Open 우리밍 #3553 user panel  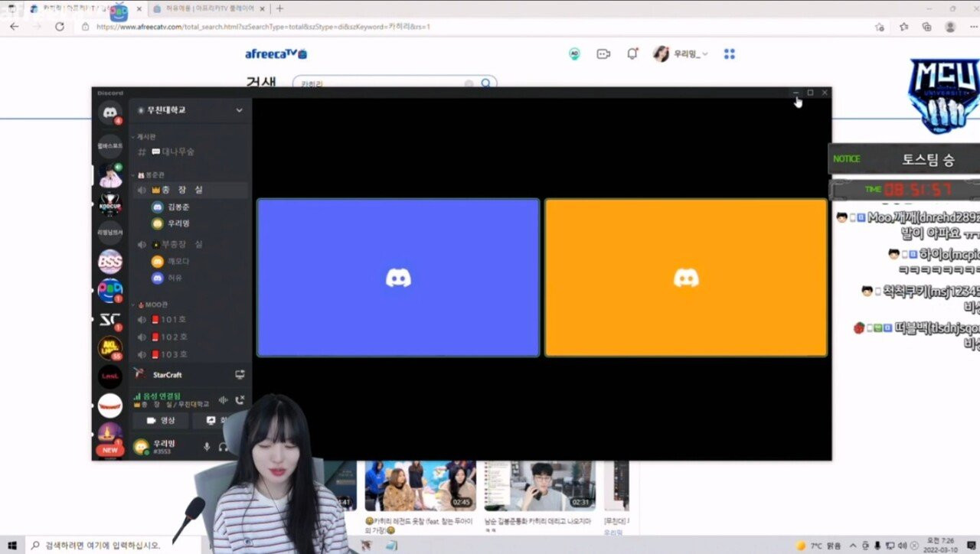[164, 447]
